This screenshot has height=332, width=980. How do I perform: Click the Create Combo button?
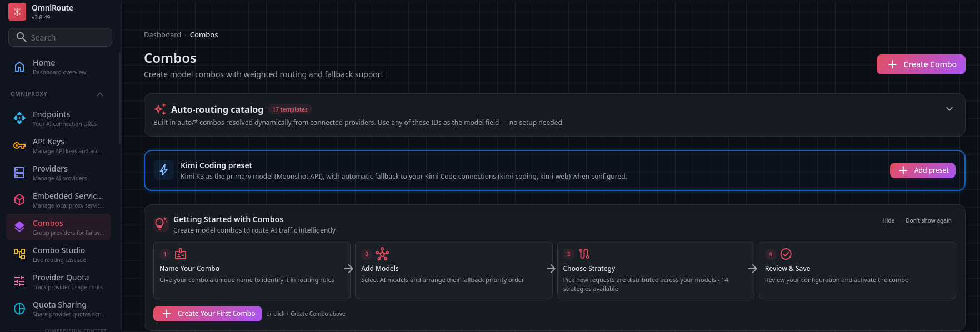[x=921, y=64]
